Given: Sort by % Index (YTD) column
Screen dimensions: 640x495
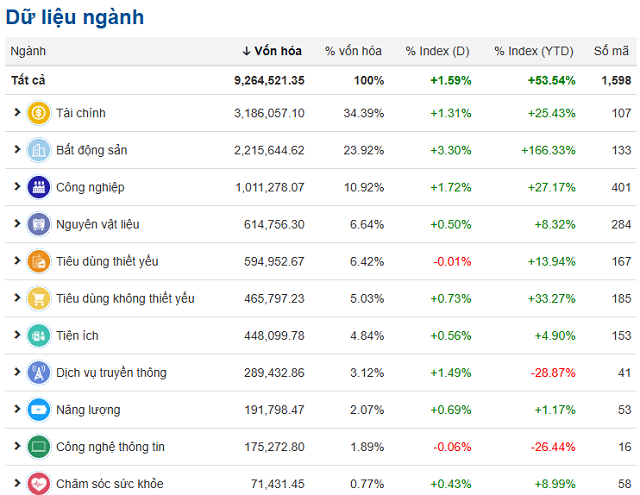Looking at the screenshot, I should point(534,51).
